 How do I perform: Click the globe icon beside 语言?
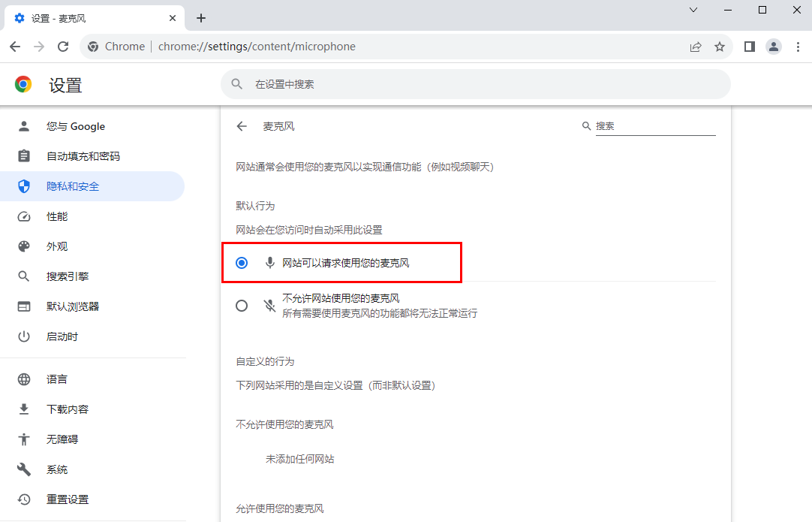[x=24, y=379]
